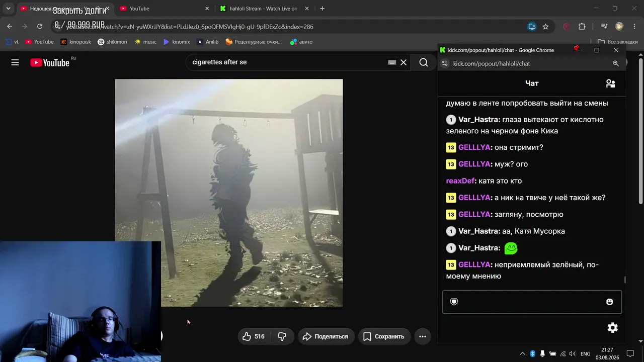Open the Windows notification center

point(630,353)
